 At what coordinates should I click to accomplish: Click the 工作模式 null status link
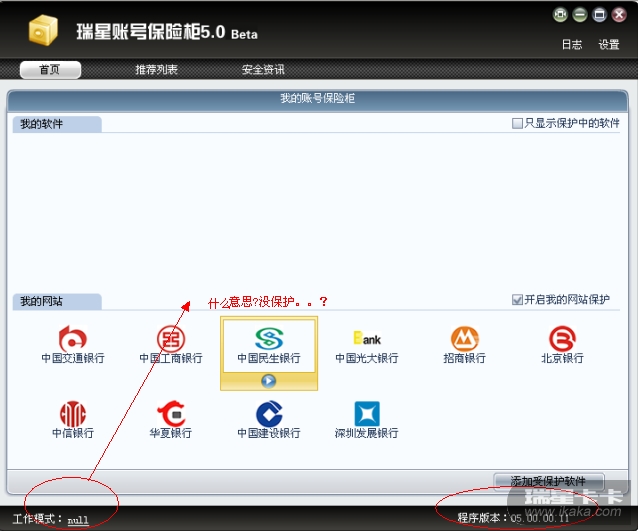coord(78,520)
